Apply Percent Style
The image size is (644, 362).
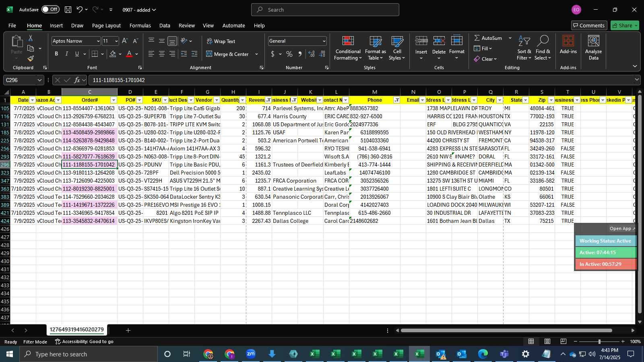289,54
